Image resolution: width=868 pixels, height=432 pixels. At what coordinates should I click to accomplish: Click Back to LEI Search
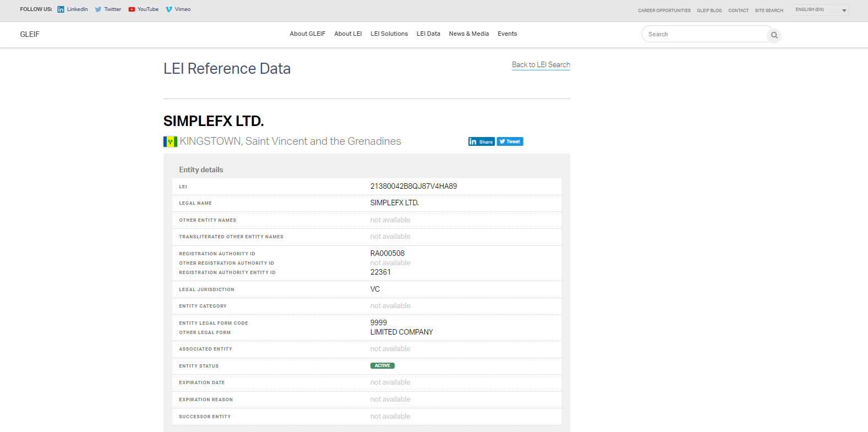pyautogui.click(x=541, y=65)
